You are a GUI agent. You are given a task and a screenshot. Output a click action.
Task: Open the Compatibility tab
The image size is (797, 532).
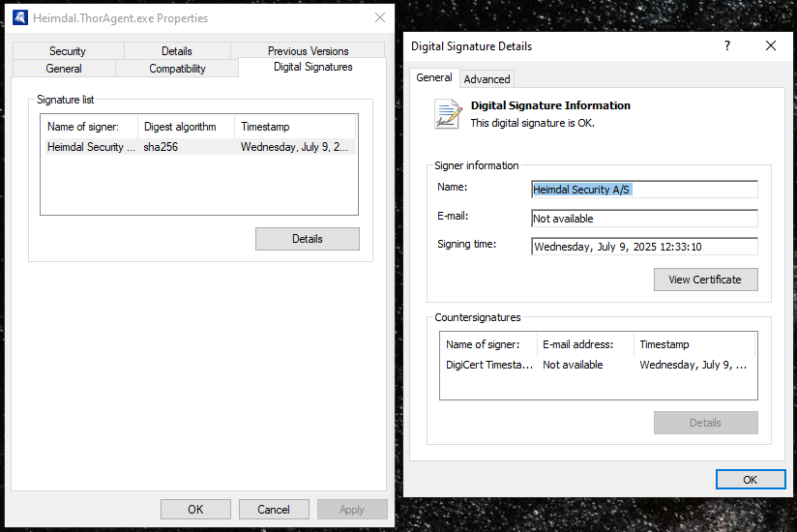(x=177, y=69)
